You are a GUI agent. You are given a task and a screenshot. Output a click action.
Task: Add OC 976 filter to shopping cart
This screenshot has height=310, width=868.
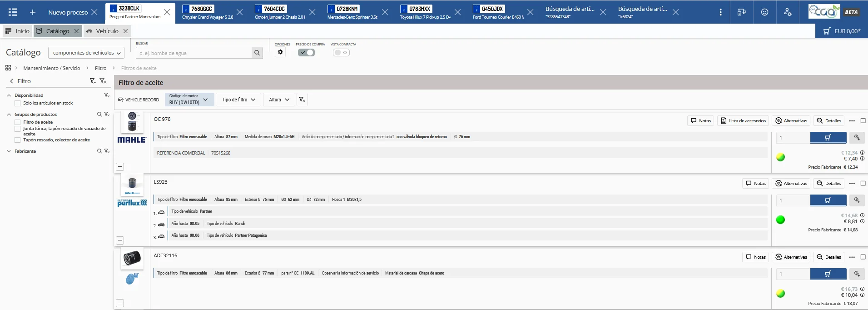pyautogui.click(x=828, y=138)
